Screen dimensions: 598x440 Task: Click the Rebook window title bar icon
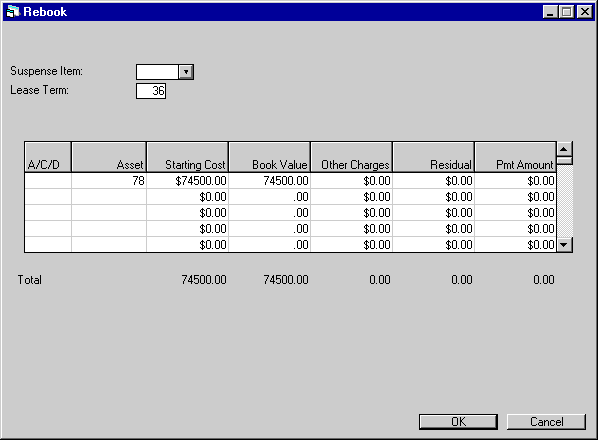[x=13, y=12]
